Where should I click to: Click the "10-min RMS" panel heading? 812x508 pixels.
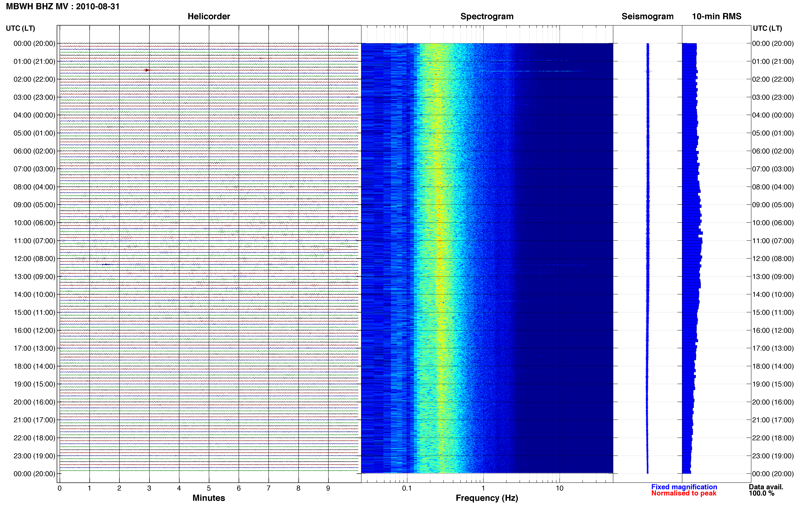click(x=717, y=16)
